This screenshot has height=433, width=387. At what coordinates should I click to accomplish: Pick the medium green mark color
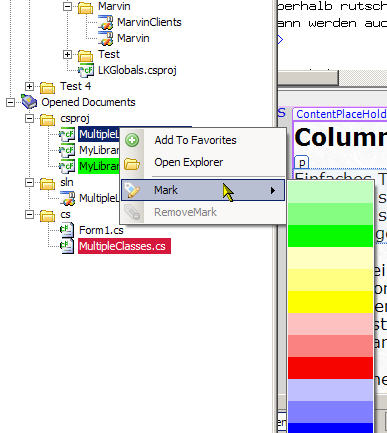pos(330,214)
